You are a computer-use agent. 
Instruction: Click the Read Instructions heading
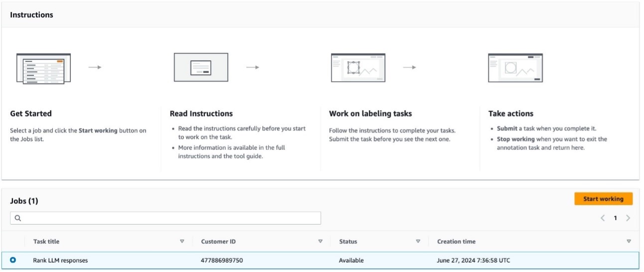click(201, 114)
